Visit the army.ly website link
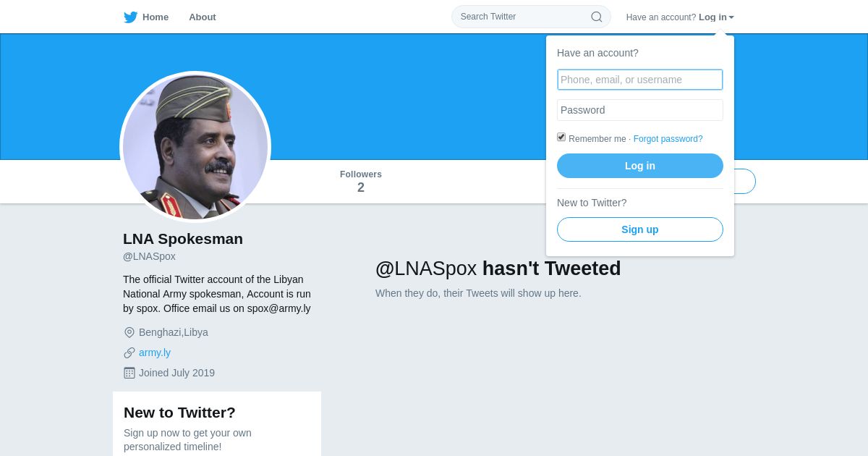Screen dimensions: 868x456 pos(155,352)
